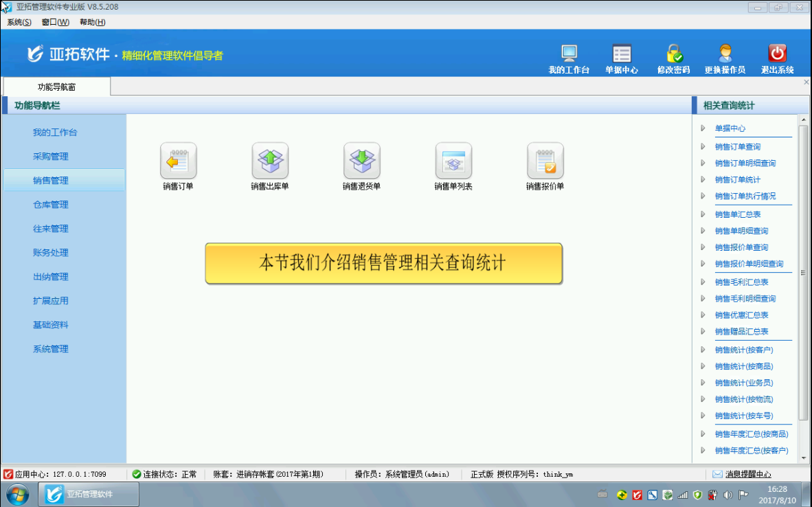This screenshot has height=507, width=812.
Task: Switch to the 功能导航窗 tab
Action: [x=56, y=87]
